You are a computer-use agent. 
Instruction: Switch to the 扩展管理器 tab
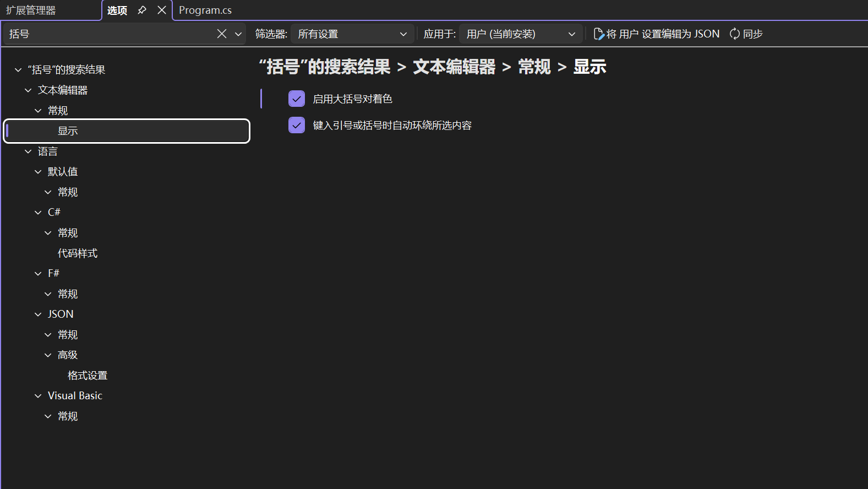pyautogui.click(x=31, y=10)
